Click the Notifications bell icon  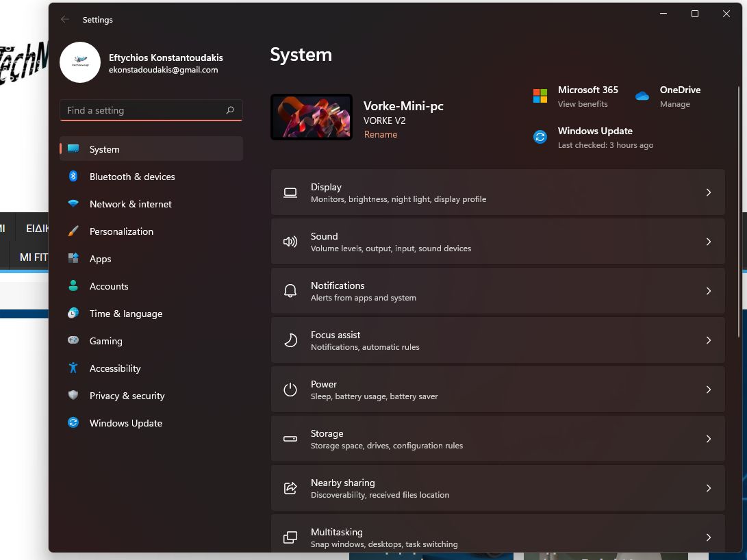coord(290,291)
